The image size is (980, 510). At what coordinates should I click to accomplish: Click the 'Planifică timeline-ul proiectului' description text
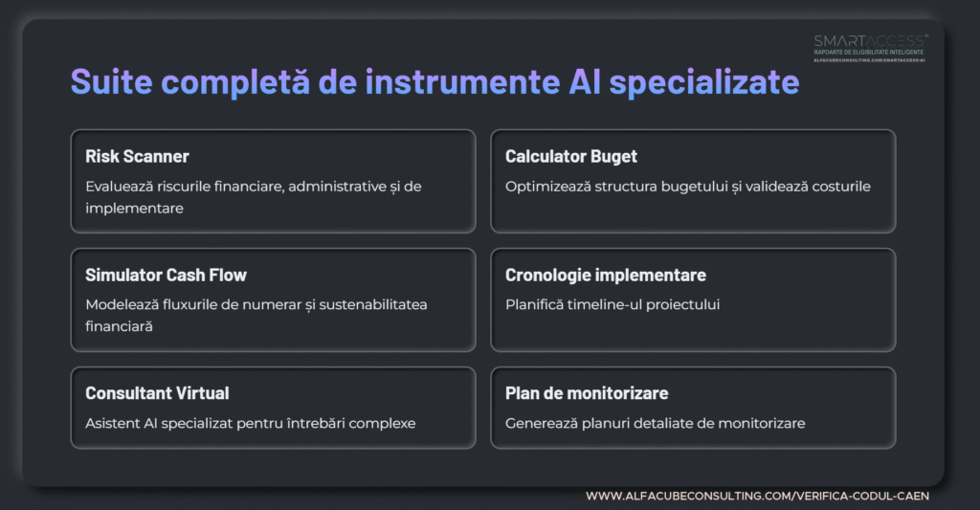tap(612, 305)
